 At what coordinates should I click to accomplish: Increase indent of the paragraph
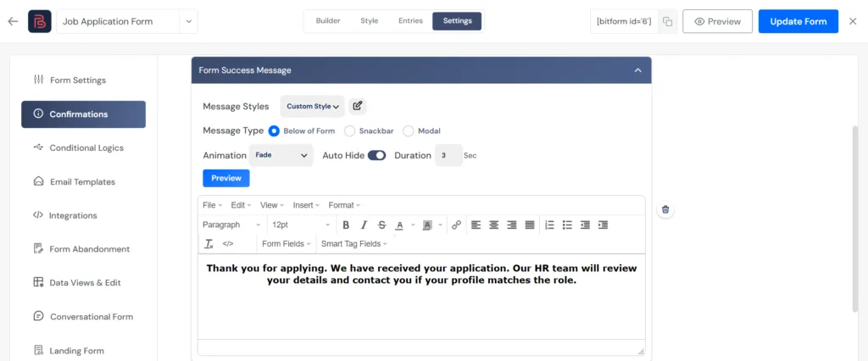604,225
